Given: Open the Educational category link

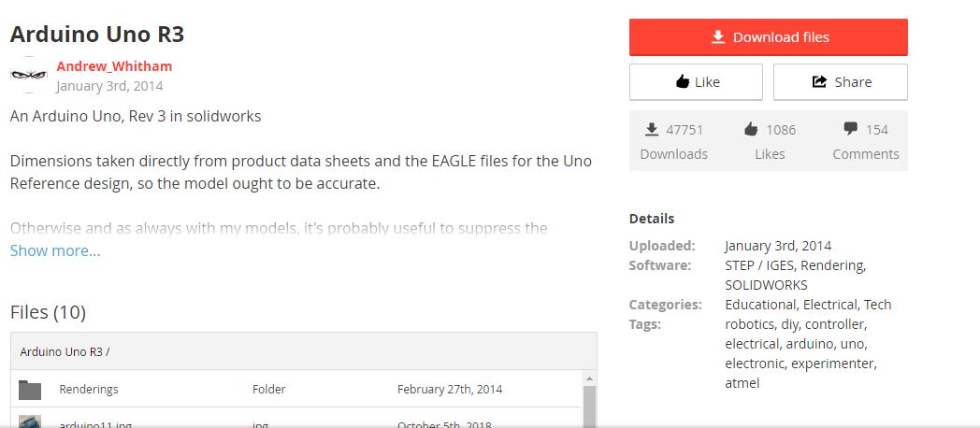Looking at the screenshot, I should pyautogui.click(x=760, y=305).
